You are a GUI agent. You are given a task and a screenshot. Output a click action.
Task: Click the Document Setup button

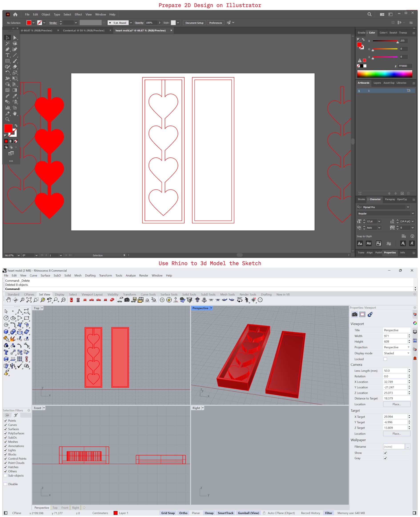(194, 23)
